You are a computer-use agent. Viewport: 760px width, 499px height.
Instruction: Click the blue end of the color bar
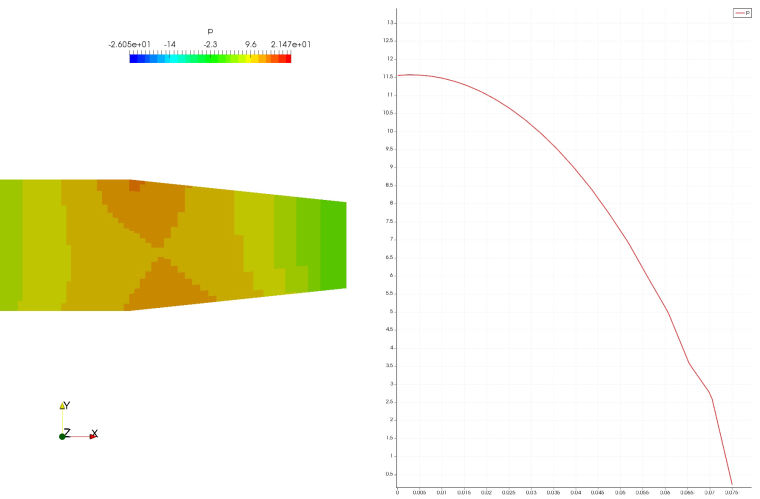(x=134, y=58)
